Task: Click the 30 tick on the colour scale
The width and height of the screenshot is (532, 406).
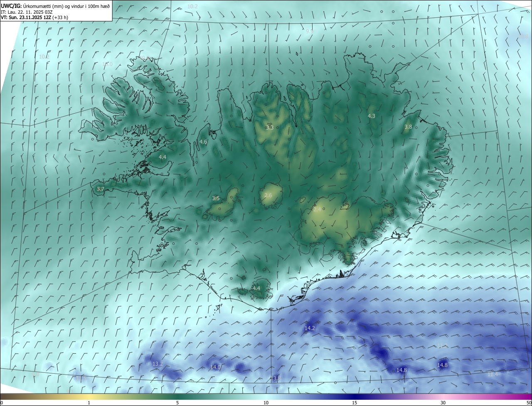Action: point(443,403)
